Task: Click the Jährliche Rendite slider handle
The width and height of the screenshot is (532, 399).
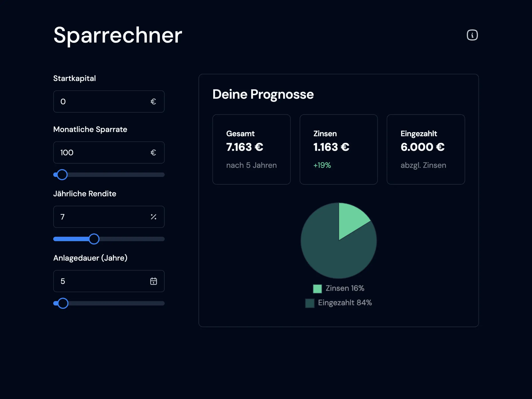Action: click(94, 239)
